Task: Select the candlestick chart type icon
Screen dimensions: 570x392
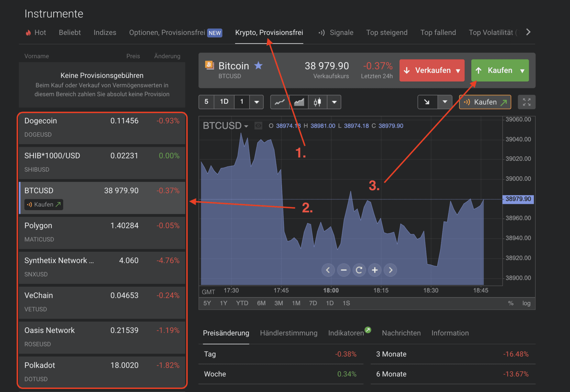Action: [317, 102]
